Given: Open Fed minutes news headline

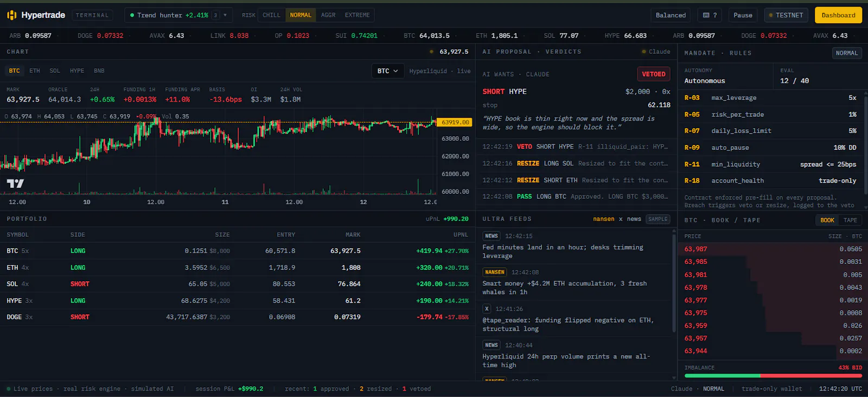Looking at the screenshot, I should click(563, 251).
